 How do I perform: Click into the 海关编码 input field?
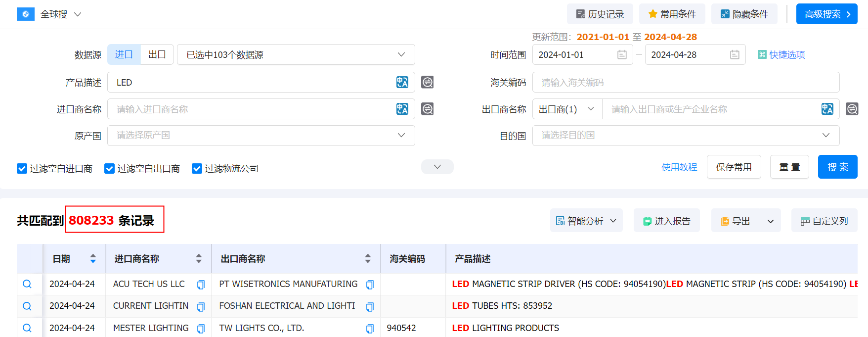pyautogui.click(x=685, y=82)
